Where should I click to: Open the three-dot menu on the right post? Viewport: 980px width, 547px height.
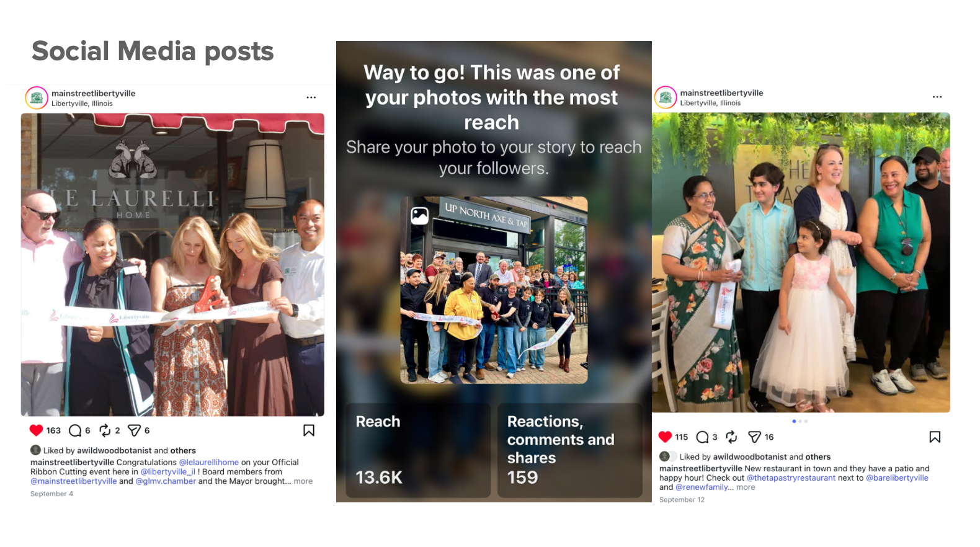[937, 97]
